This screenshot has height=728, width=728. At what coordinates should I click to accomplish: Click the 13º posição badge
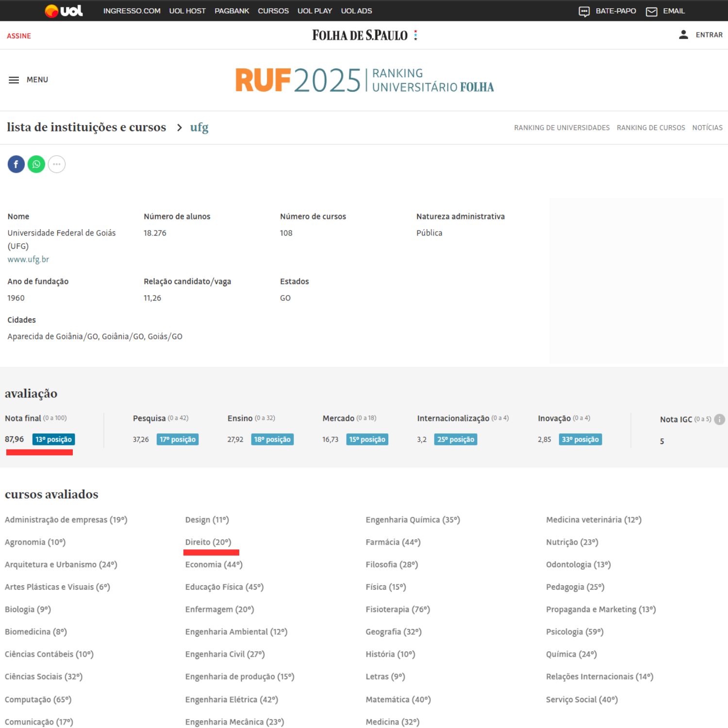[x=53, y=439]
